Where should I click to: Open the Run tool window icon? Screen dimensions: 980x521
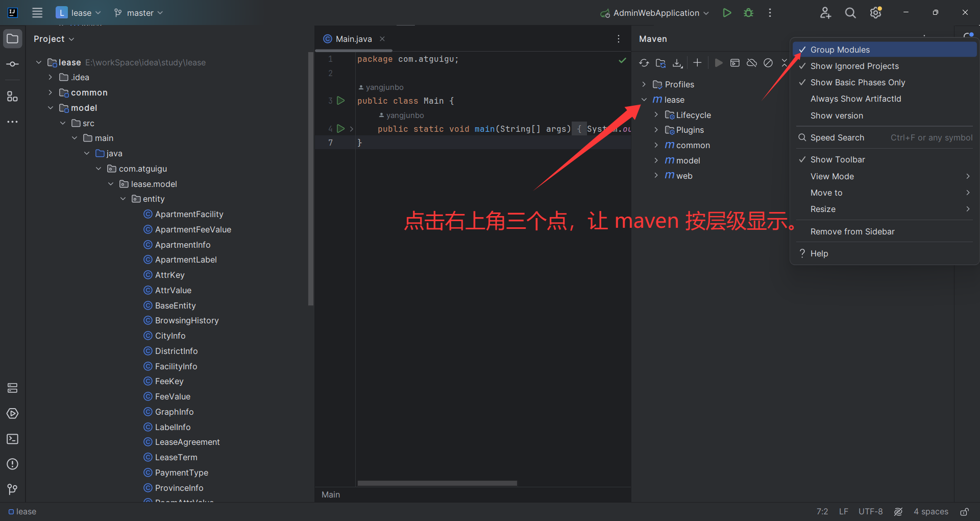pyautogui.click(x=13, y=414)
